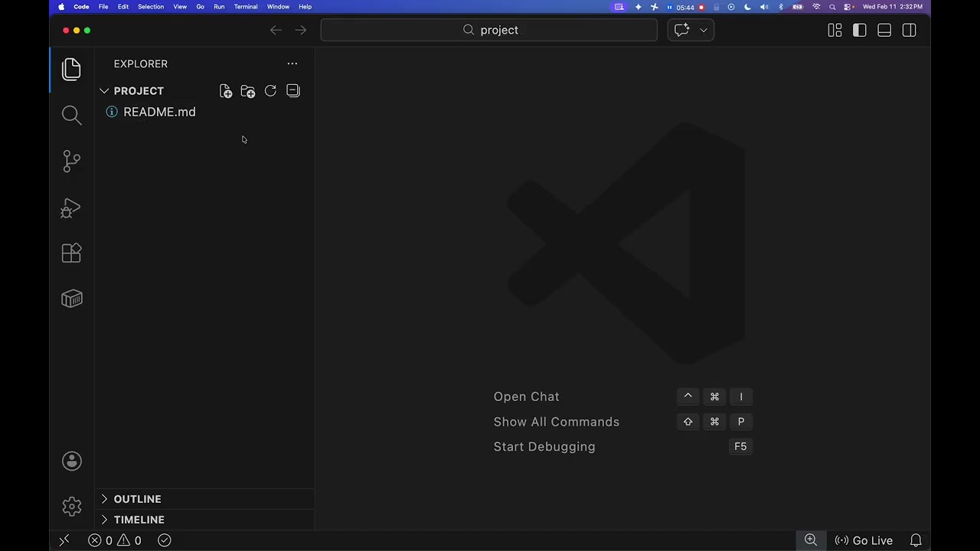The image size is (980, 551).
Task: Click the battery indicator in menu bar
Action: 798,7
